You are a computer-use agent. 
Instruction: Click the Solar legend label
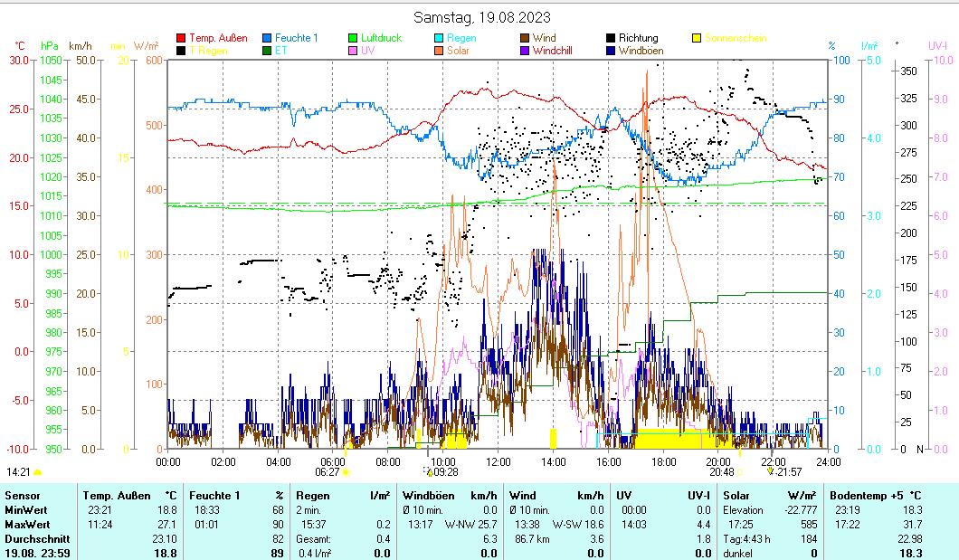pos(458,51)
